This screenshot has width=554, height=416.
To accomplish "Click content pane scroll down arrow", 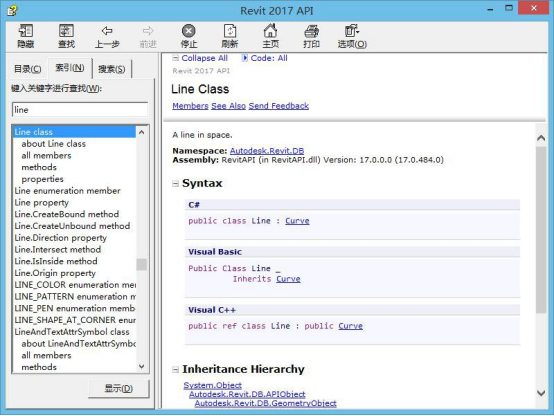I will coord(541,393).
